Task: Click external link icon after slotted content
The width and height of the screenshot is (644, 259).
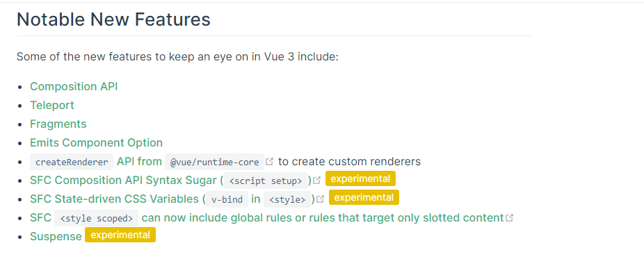Action: (x=509, y=218)
